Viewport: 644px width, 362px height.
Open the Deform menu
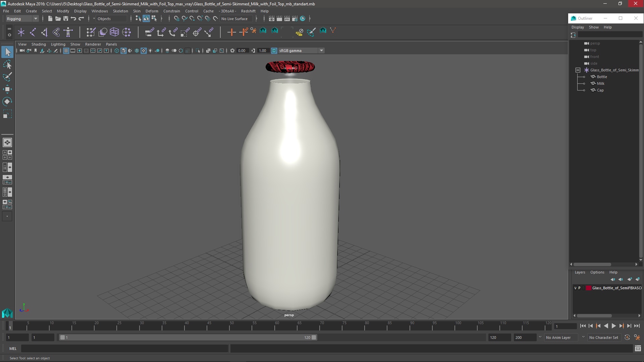152,11
